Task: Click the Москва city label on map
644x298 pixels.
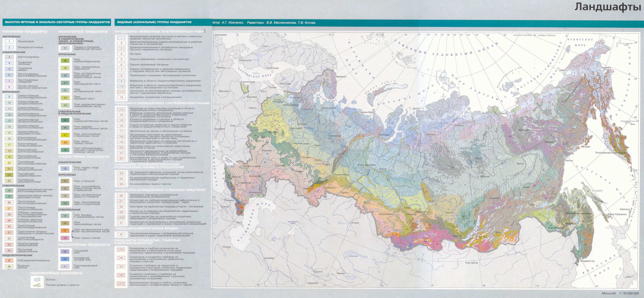Action: 273,132
